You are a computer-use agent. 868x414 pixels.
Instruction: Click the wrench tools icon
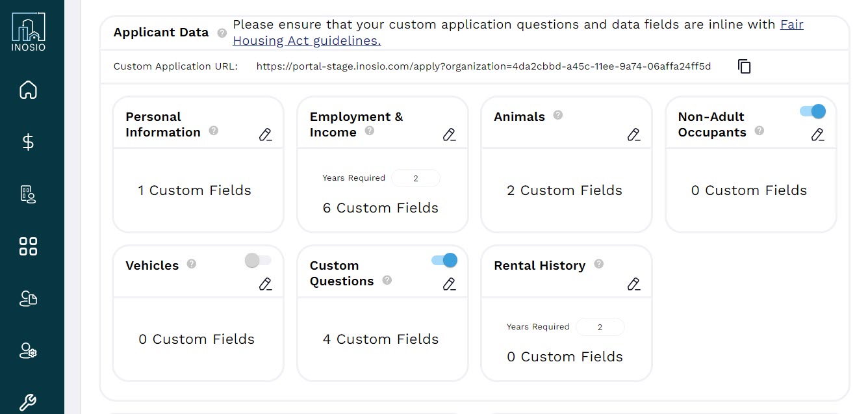[28, 403]
